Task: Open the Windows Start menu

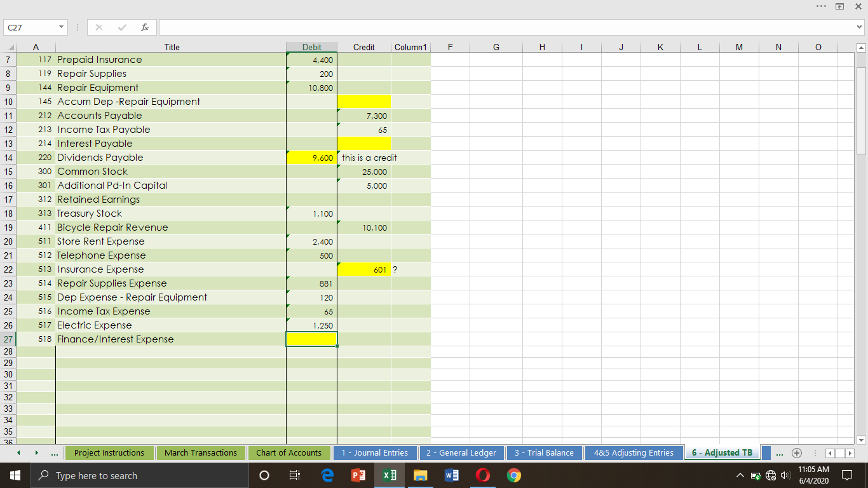Action: (15, 475)
